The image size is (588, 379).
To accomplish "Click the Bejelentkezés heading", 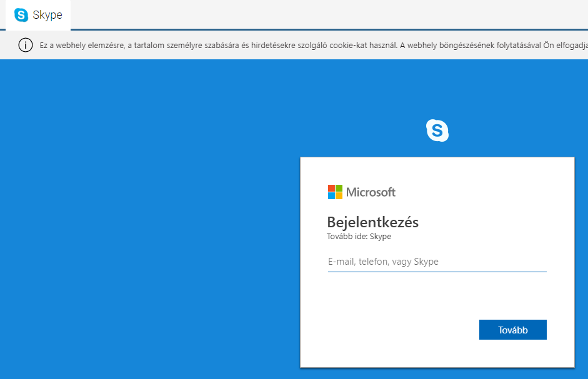I will [x=372, y=222].
